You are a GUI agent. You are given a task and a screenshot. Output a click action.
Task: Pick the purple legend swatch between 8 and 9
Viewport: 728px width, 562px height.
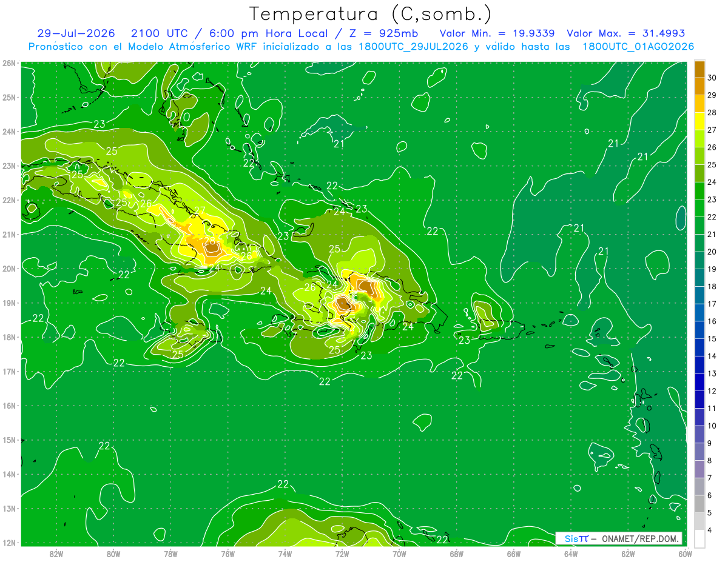click(x=699, y=452)
